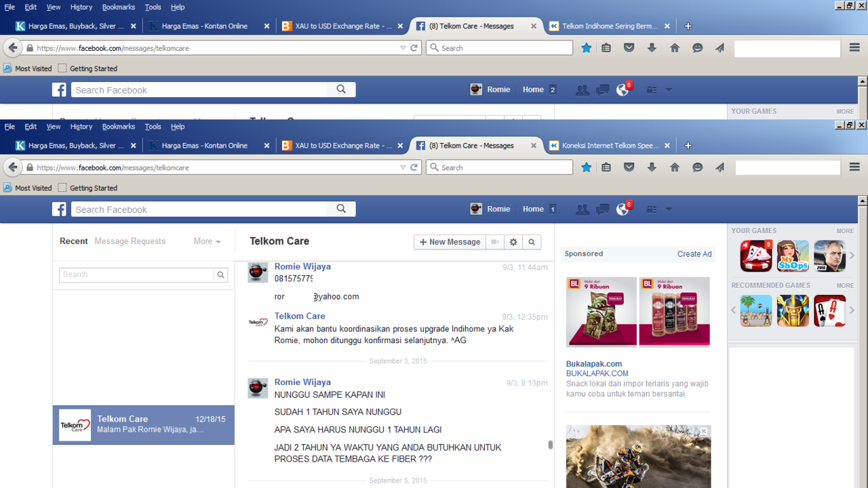The width and height of the screenshot is (868, 488).
Task: Go to Facebook Home in the lower window
Action: pyautogui.click(x=533, y=209)
